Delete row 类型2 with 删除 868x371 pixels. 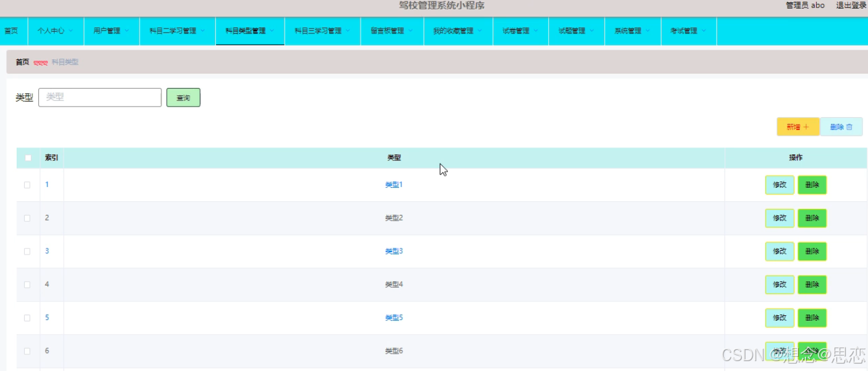pos(812,218)
